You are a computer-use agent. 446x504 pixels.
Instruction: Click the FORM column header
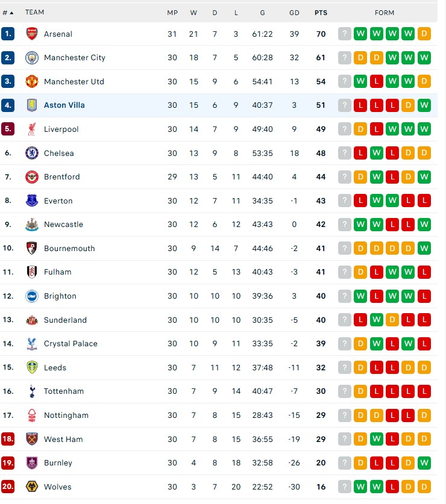(x=384, y=12)
